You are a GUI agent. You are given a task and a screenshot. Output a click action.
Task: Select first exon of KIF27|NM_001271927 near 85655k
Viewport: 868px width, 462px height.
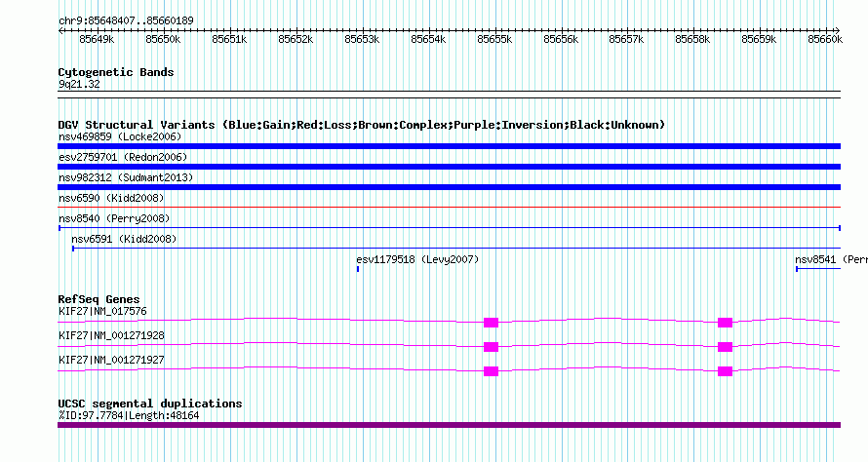tap(491, 371)
